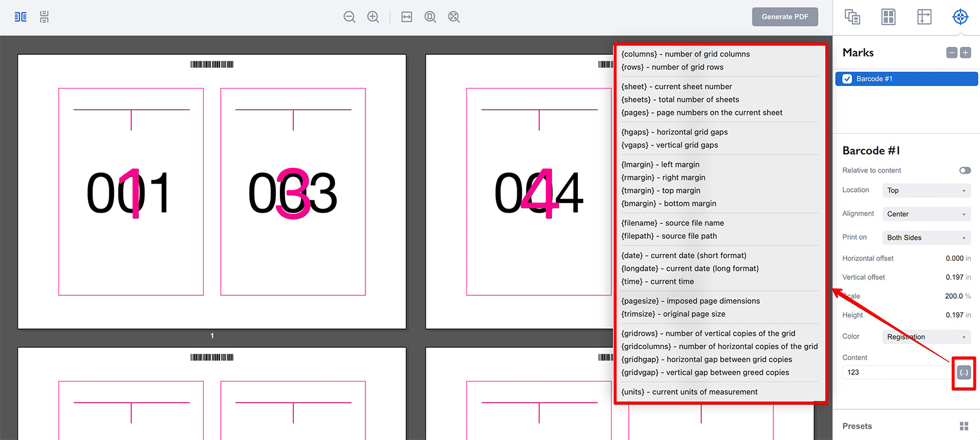Edit the Vertical offset value

point(954,277)
